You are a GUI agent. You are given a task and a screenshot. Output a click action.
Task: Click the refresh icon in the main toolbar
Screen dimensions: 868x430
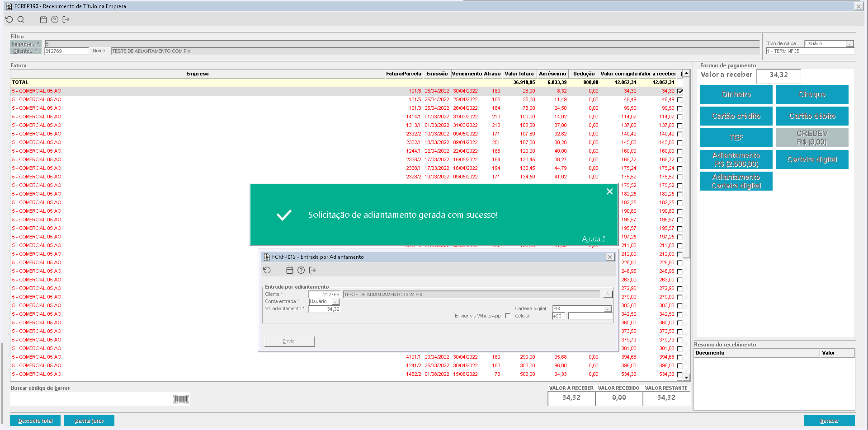click(9, 19)
